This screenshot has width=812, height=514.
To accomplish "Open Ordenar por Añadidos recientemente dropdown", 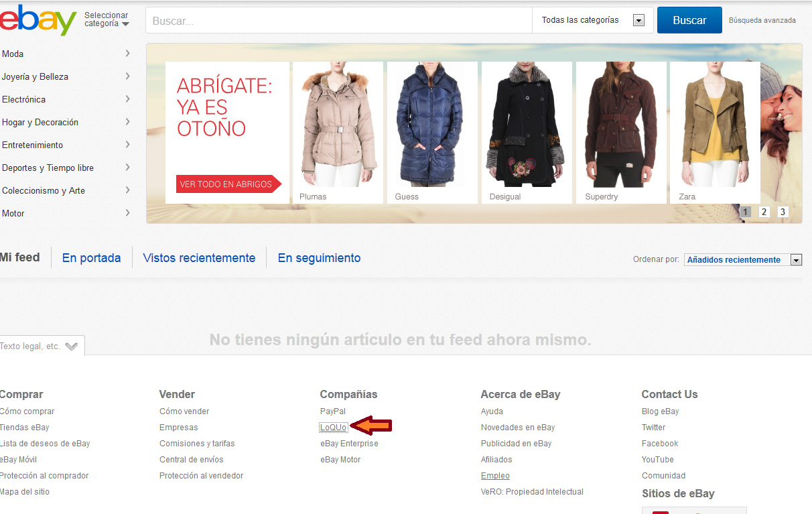I will 743,260.
